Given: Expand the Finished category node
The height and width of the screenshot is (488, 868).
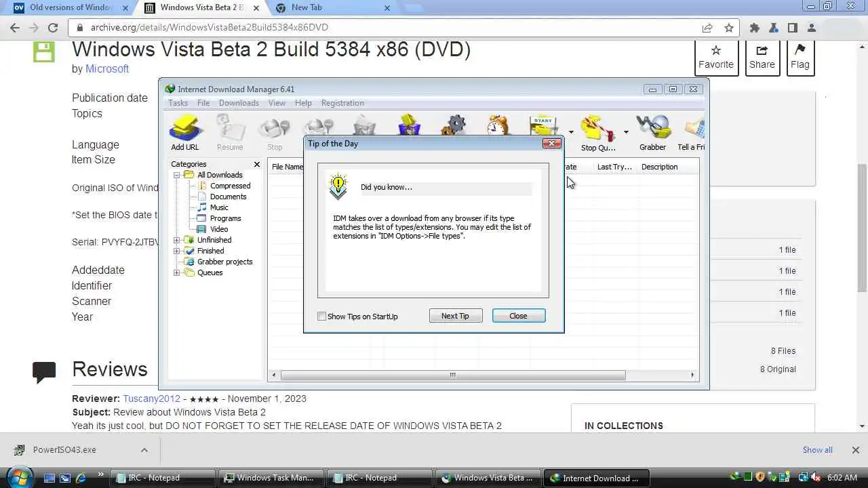Looking at the screenshot, I should coord(177,251).
